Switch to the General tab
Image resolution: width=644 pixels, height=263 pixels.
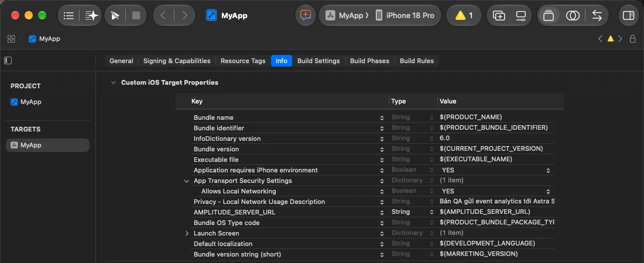[121, 61]
